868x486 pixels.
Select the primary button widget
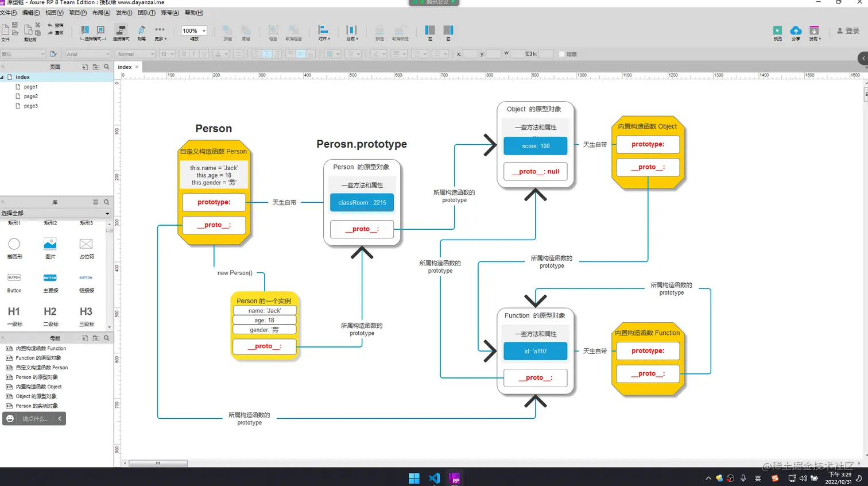(x=50, y=283)
